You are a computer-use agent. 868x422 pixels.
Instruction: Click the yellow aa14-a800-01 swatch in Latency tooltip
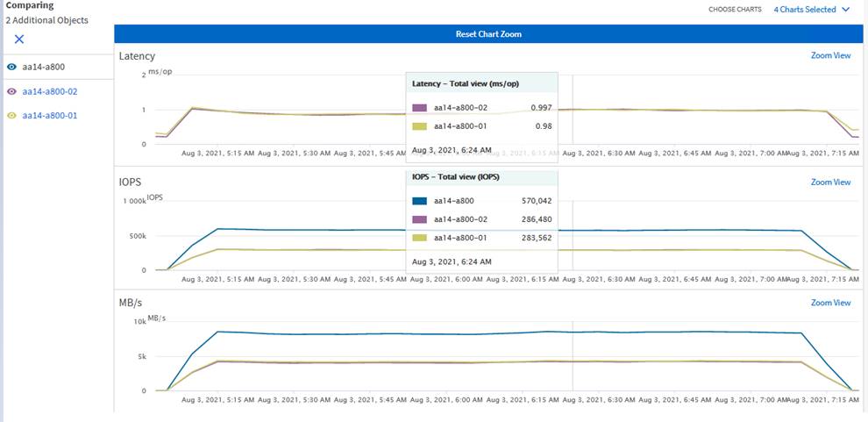[420, 125]
